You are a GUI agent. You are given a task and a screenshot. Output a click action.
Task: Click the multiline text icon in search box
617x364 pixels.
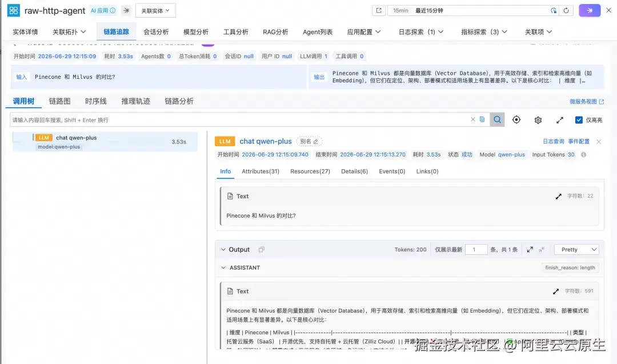pos(482,119)
